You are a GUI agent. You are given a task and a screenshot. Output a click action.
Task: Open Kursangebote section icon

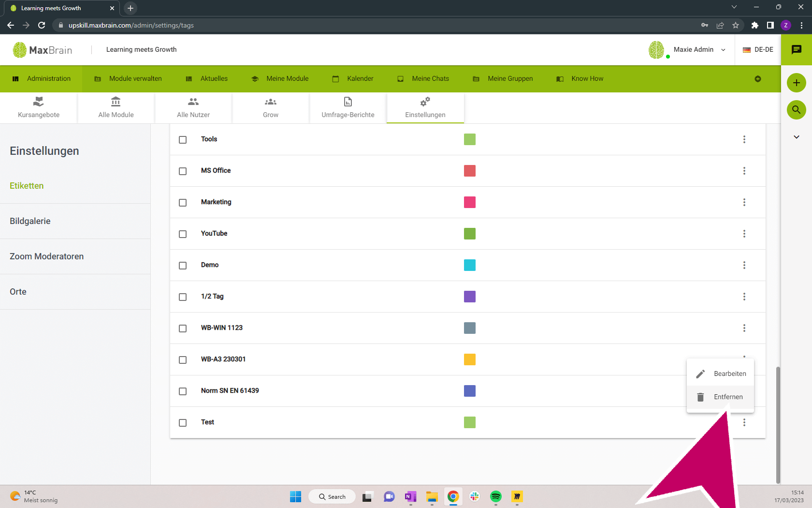(39, 102)
